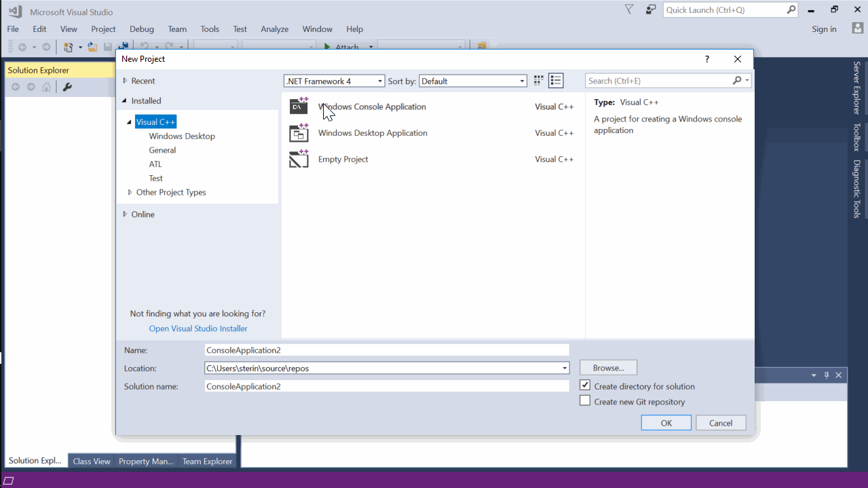
Task: Pin the output panel with the pin icon
Action: click(827, 375)
